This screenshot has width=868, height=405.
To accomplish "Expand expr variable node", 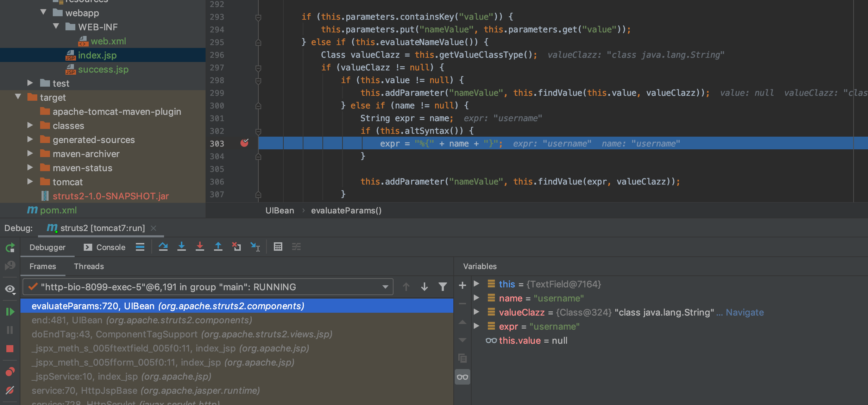I will pos(477,326).
